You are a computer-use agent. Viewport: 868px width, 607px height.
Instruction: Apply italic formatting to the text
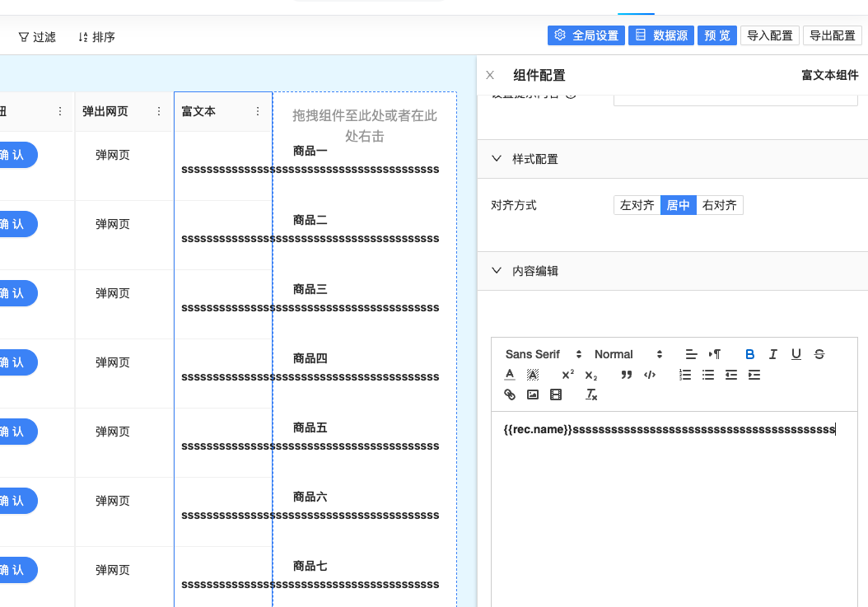click(773, 354)
